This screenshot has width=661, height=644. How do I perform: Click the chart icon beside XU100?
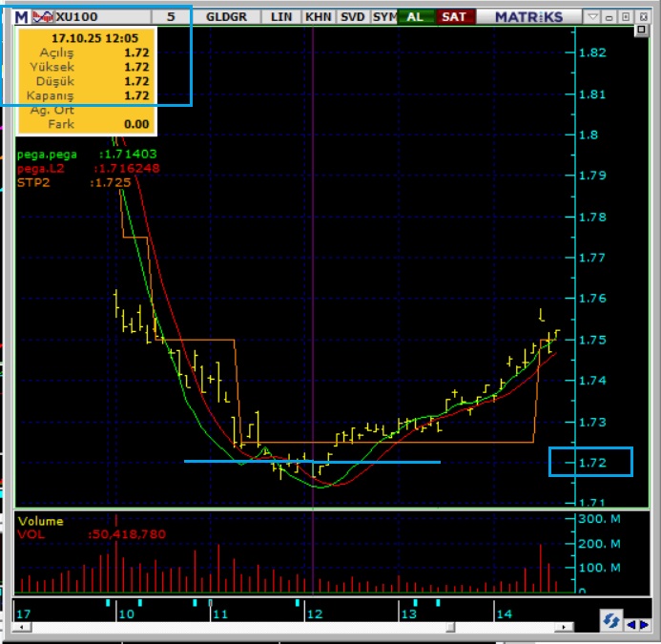point(43,16)
